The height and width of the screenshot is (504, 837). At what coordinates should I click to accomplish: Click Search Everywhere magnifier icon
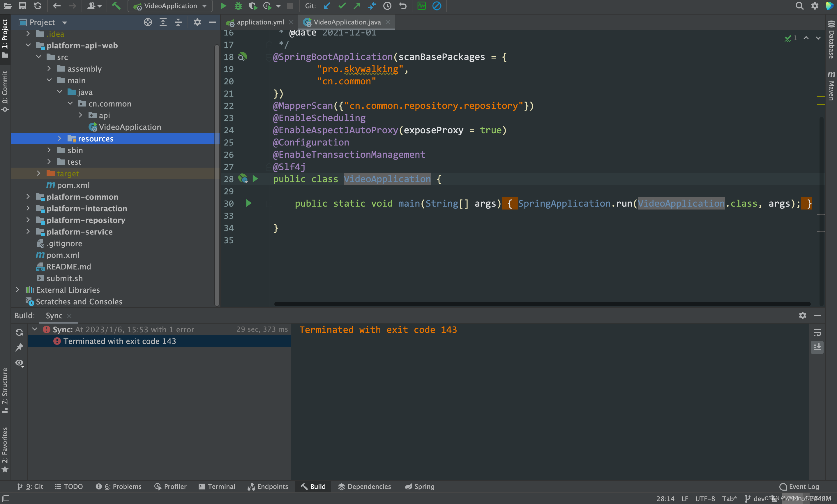pyautogui.click(x=799, y=6)
